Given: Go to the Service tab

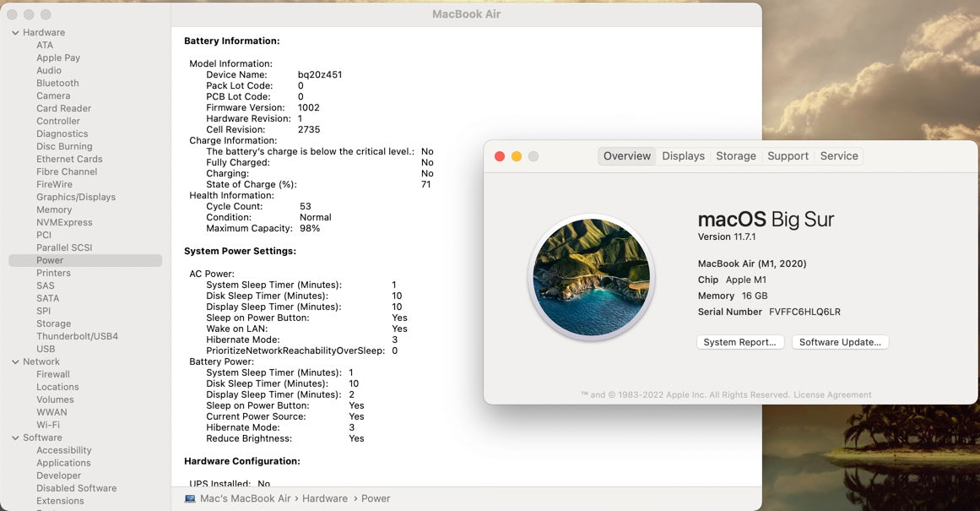Looking at the screenshot, I should (838, 156).
